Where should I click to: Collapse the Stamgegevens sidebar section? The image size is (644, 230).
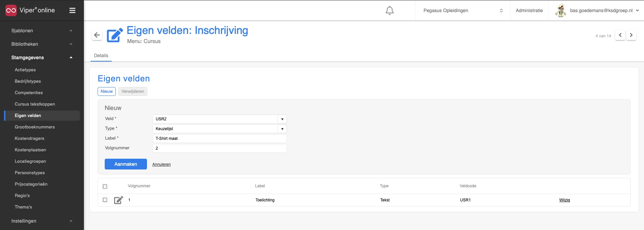[x=42, y=57]
